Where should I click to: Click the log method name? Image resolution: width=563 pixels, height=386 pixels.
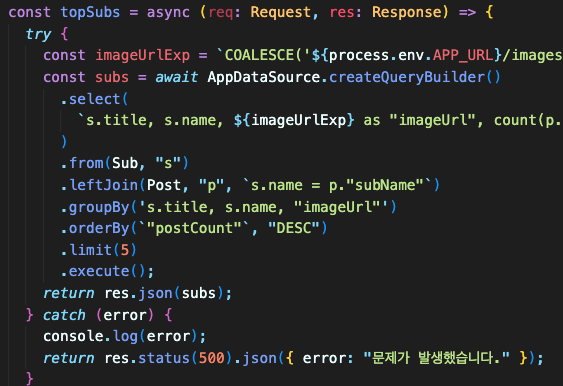point(125,336)
